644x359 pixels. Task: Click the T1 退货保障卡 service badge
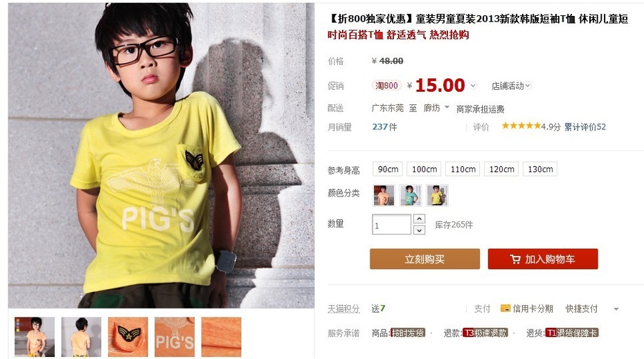click(572, 333)
